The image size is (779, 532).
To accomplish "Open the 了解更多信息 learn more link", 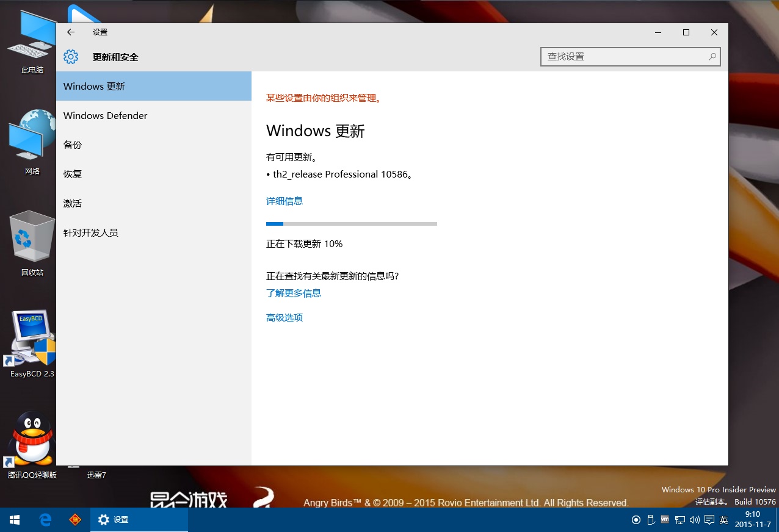I will tap(294, 293).
